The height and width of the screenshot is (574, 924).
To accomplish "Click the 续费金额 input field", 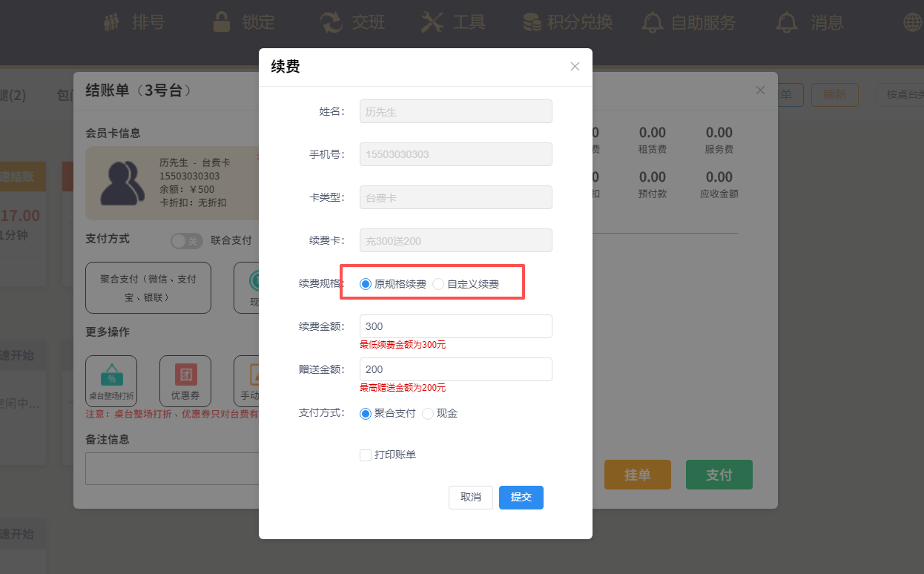I will 455,326.
